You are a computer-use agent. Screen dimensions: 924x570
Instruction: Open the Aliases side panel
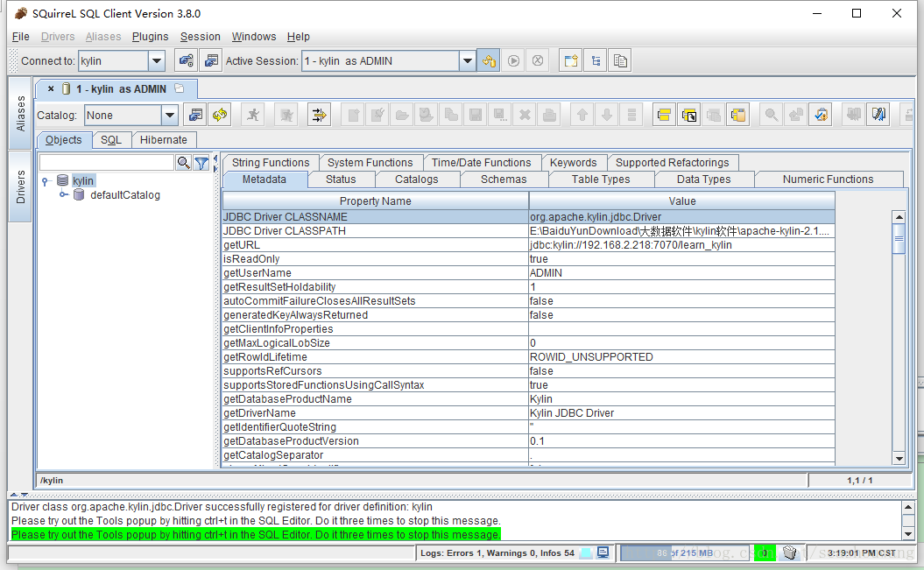[21, 112]
